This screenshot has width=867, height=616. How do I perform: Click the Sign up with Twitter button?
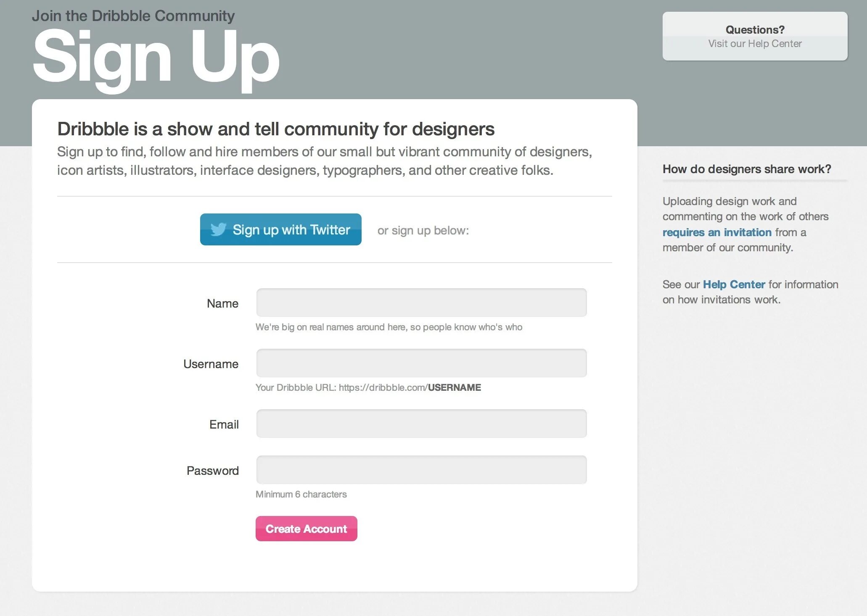click(280, 229)
